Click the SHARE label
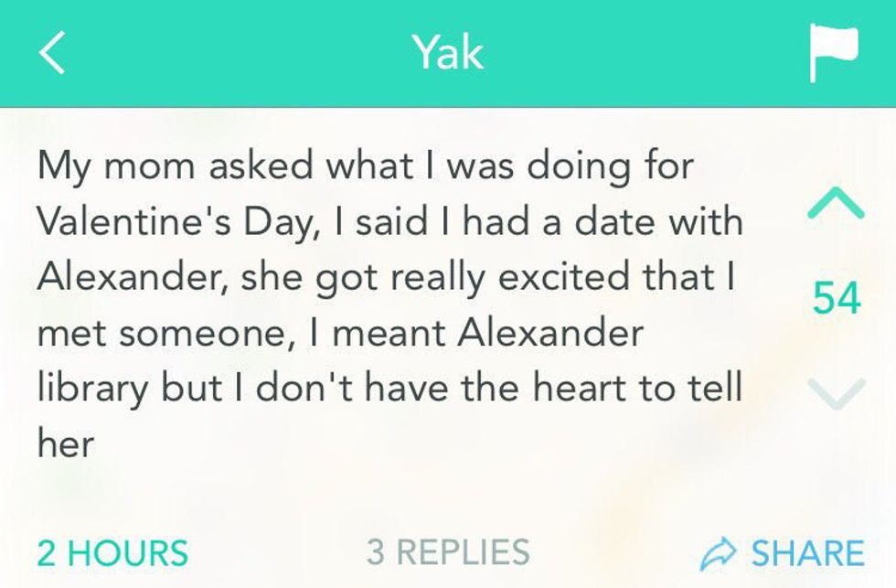 click(807, 553)
